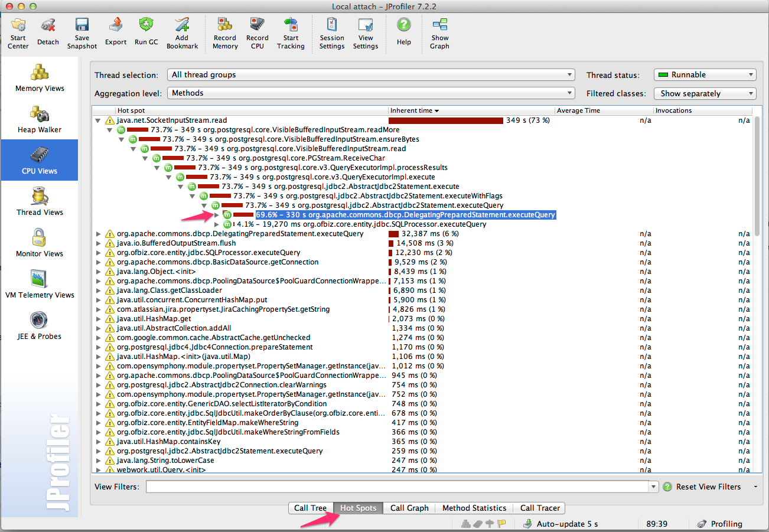Click the Add Bookmark icon
This screenshot has height=532, width=769.
pyautogui.click(x=183, y=33)
